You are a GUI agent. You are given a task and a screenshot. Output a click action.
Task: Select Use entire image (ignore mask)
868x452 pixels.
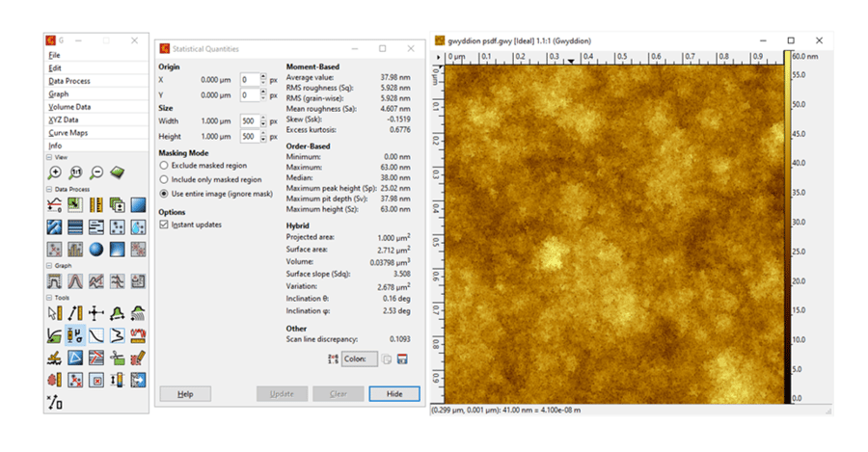164,194
